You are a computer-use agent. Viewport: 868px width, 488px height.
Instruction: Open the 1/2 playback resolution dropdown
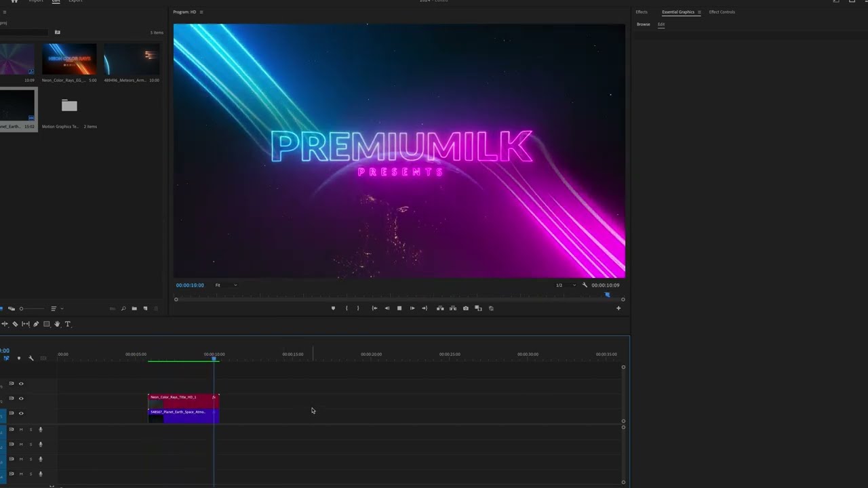(x=566, y=285)
